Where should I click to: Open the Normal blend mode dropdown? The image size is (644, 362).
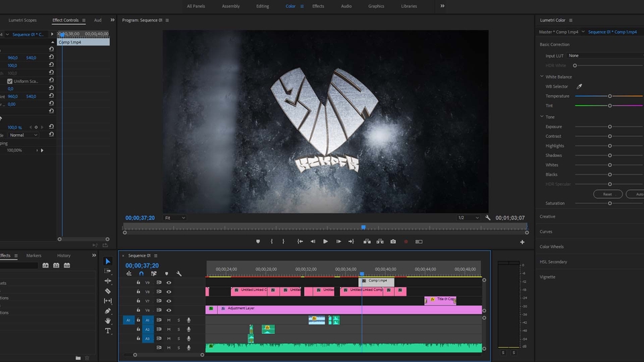[23, 135]
